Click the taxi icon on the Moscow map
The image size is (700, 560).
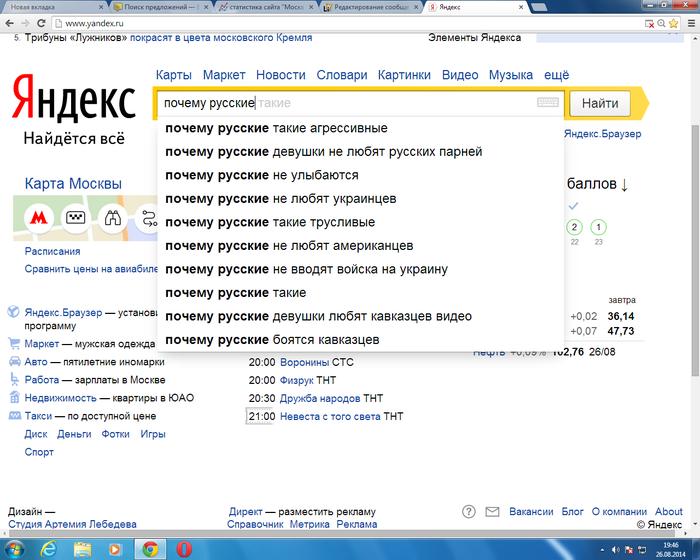[75, 218]
